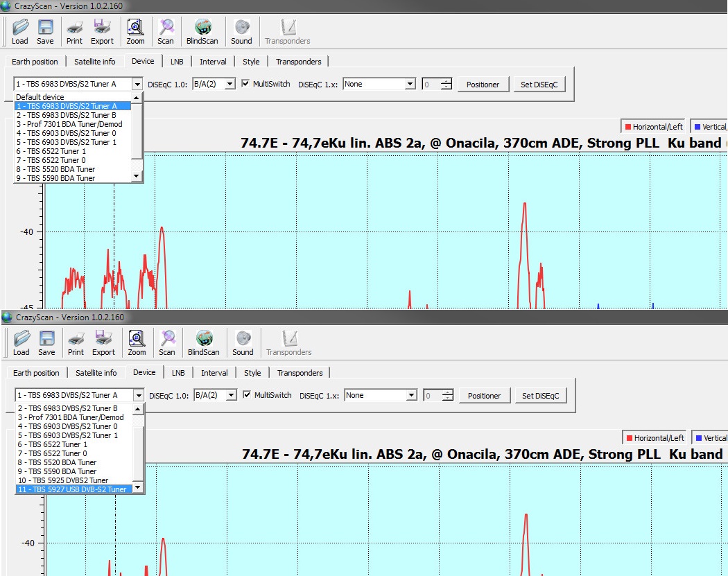Click Export icon in bottom window toolbar
This screenshot has height=576, width=728.
(103, 338)
